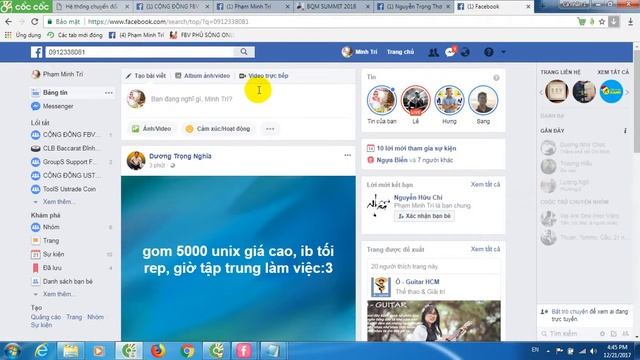Click the Facebook search input field

pos(139,52)
